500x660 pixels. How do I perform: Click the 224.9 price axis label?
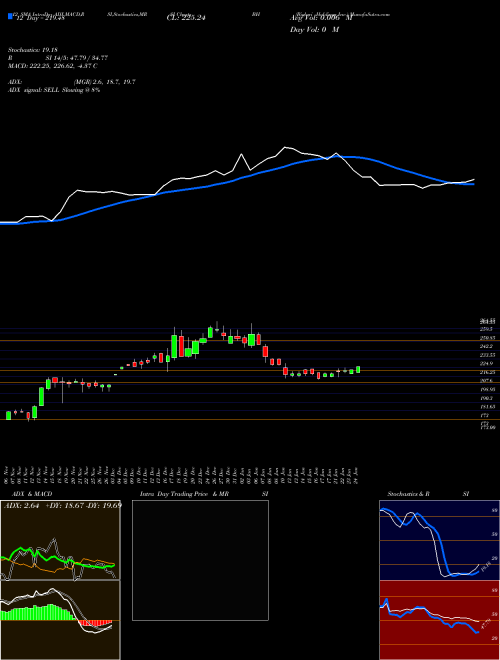tap(489, 364)
